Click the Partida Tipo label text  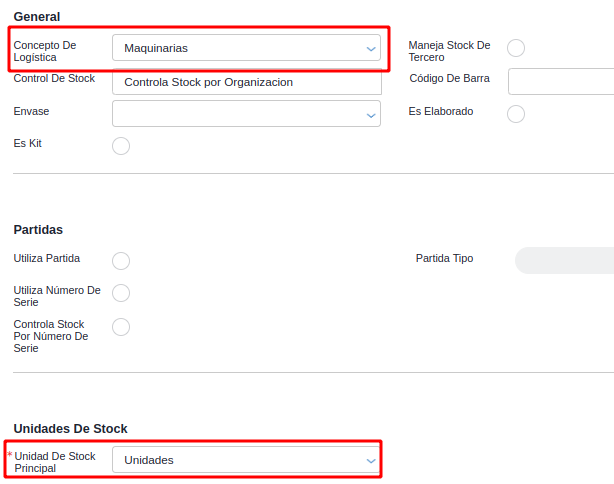[444, 258]
